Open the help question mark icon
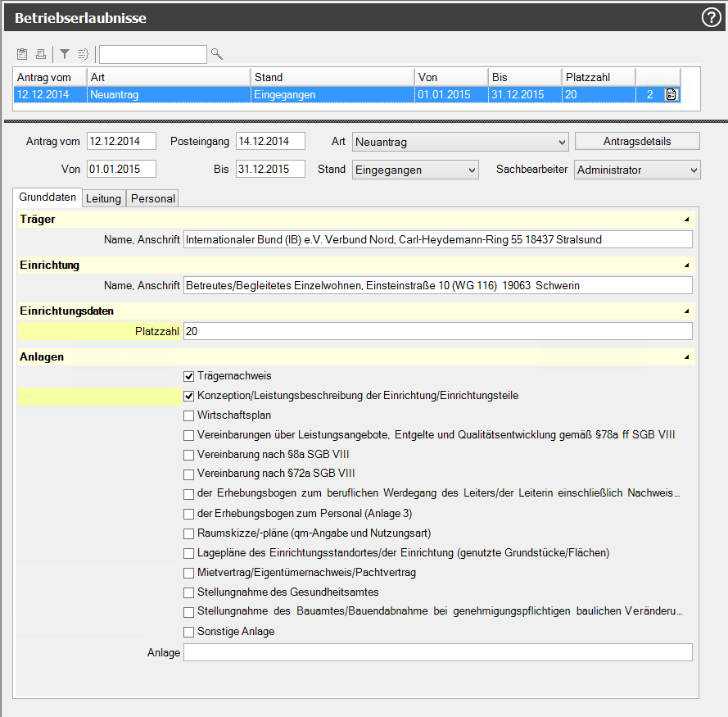728x717 pixels. [711, 17]
